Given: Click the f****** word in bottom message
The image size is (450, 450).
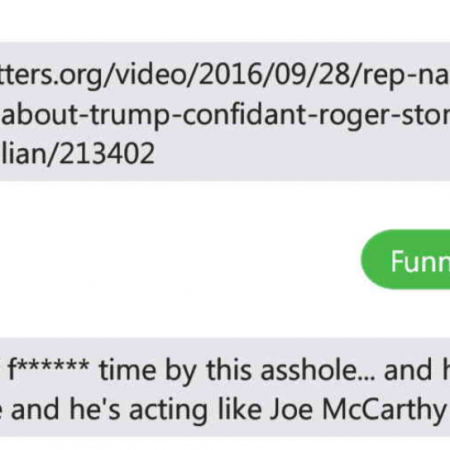Looking at the screenshot, I should click(48, 369).
